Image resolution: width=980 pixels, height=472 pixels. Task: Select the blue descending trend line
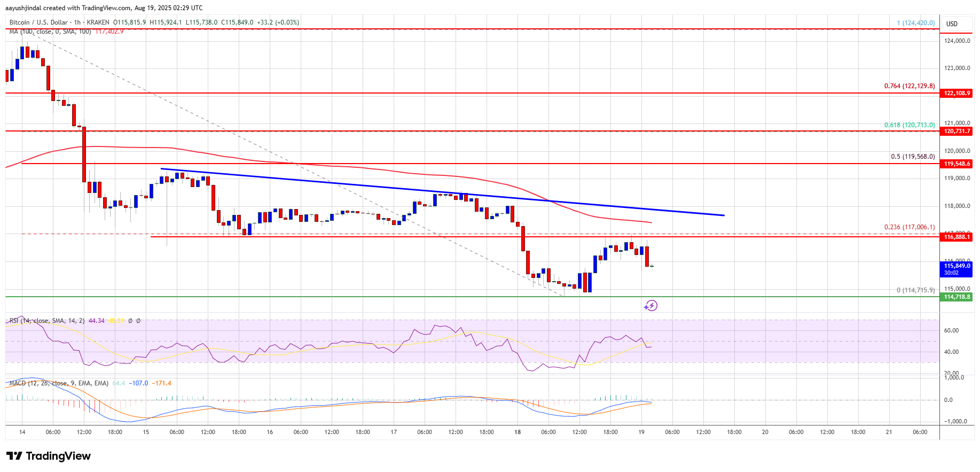click(x=442, y=192)
